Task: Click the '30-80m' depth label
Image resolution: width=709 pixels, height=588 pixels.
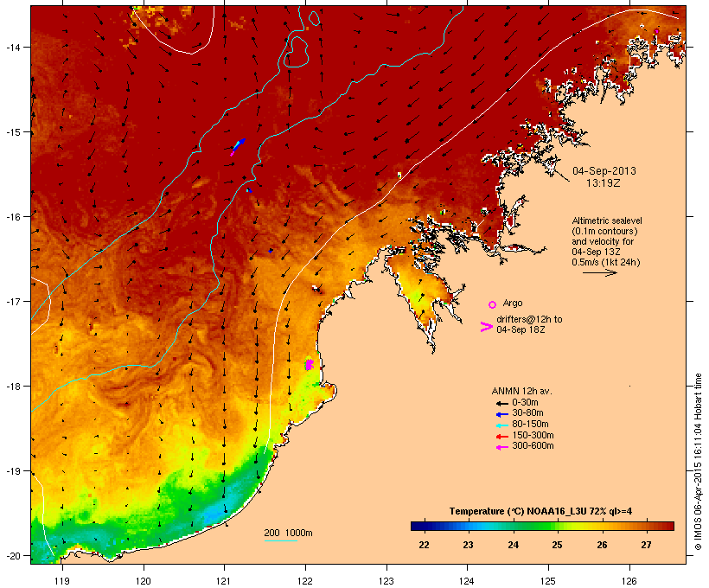Action: (527, 413)
